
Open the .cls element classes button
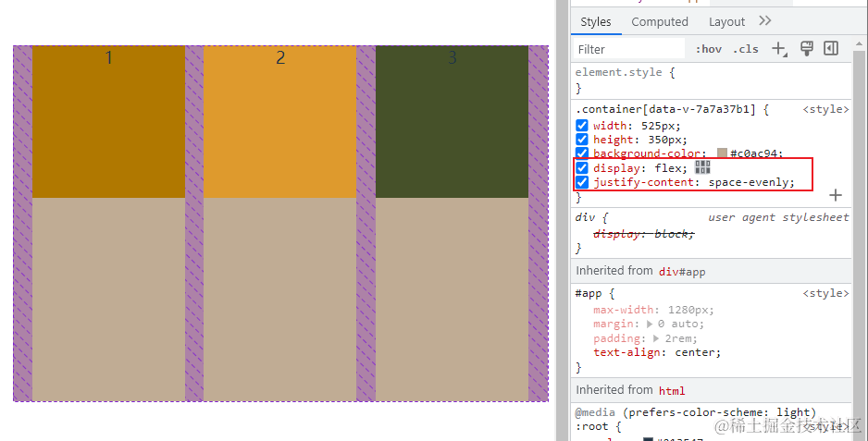(x=746, y=49)
